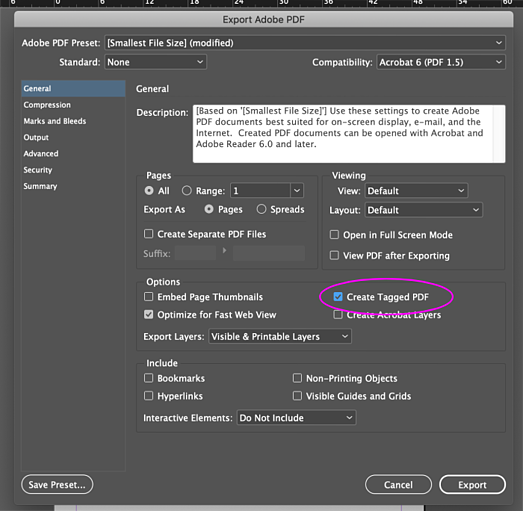
Task: Expand the Export Layers dropdown
Action: [280, 337]
